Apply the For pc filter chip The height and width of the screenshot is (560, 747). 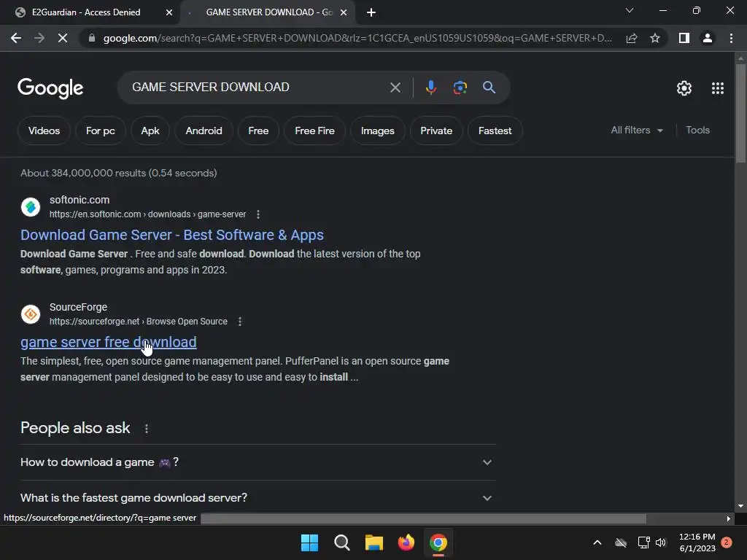point(100,131)
